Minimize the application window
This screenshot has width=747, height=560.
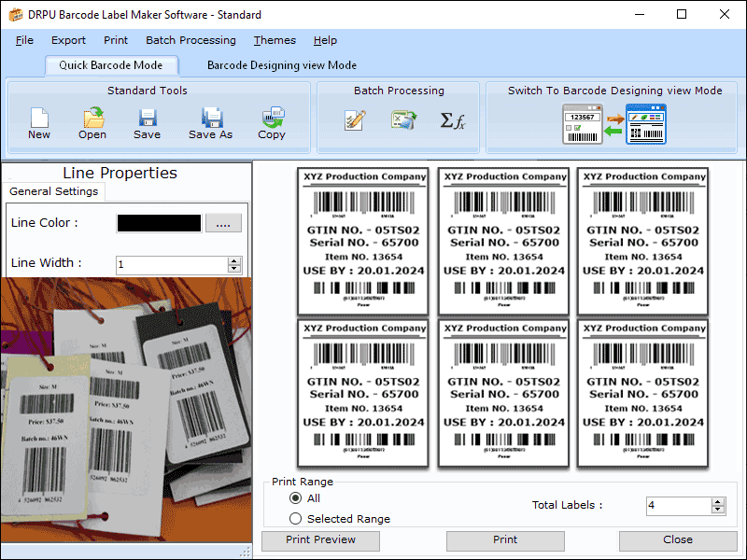640,14
